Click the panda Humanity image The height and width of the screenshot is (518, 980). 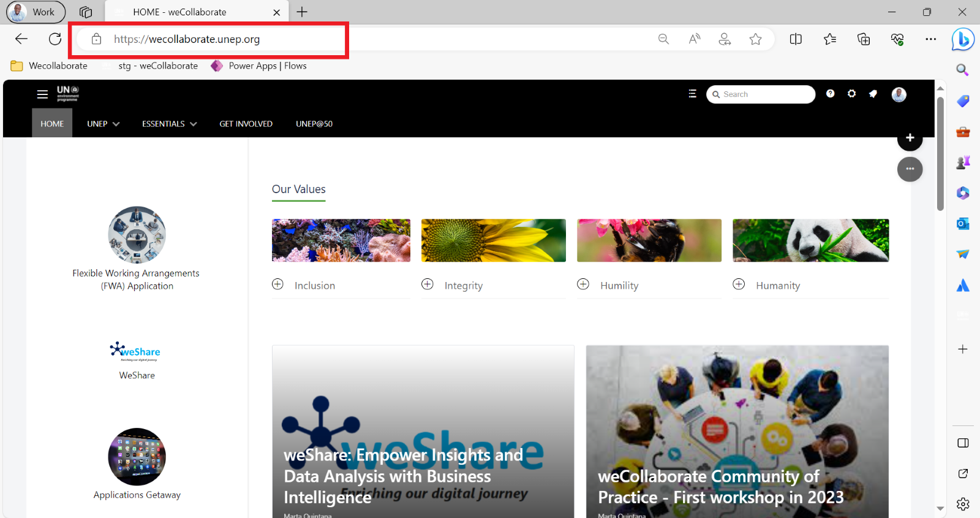point(811,240)
